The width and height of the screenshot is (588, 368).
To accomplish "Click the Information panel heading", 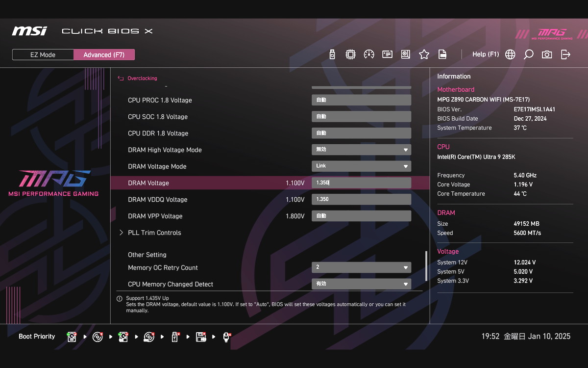I will 454,77.
